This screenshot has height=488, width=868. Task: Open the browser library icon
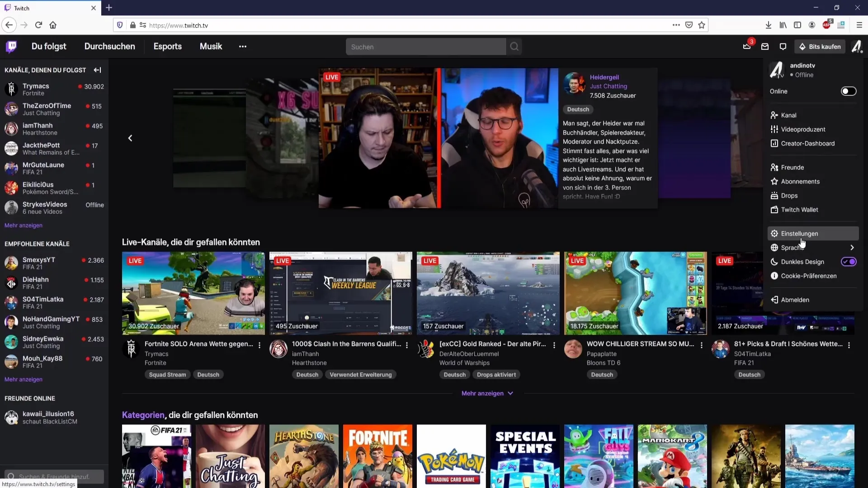coord(783,25)
